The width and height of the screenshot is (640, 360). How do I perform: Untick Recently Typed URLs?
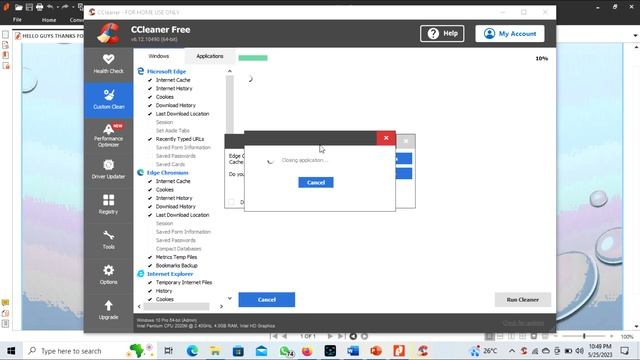point(150,139)
